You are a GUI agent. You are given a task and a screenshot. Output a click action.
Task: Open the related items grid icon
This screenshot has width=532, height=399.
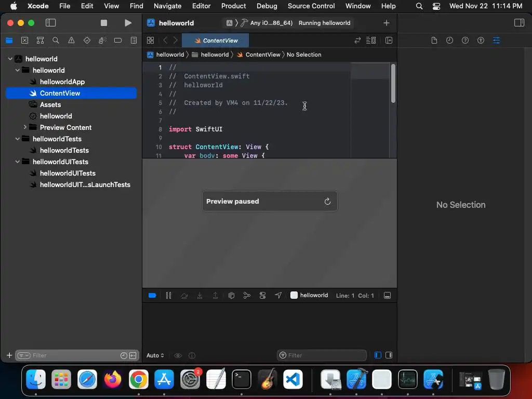pyautogui.click(x=150, y=41)
